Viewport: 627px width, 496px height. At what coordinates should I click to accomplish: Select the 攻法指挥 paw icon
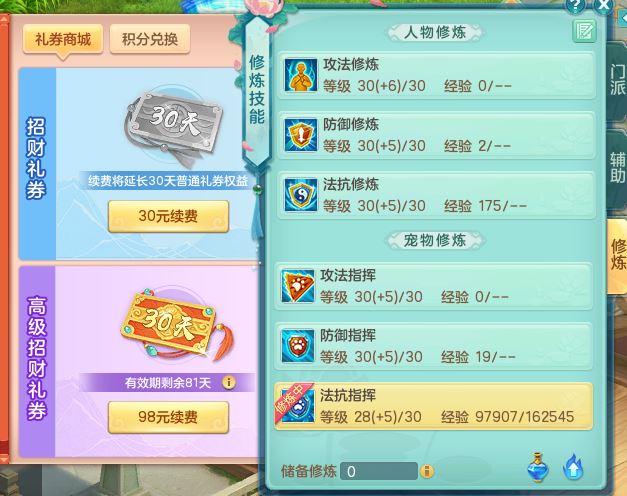[298, 286]
